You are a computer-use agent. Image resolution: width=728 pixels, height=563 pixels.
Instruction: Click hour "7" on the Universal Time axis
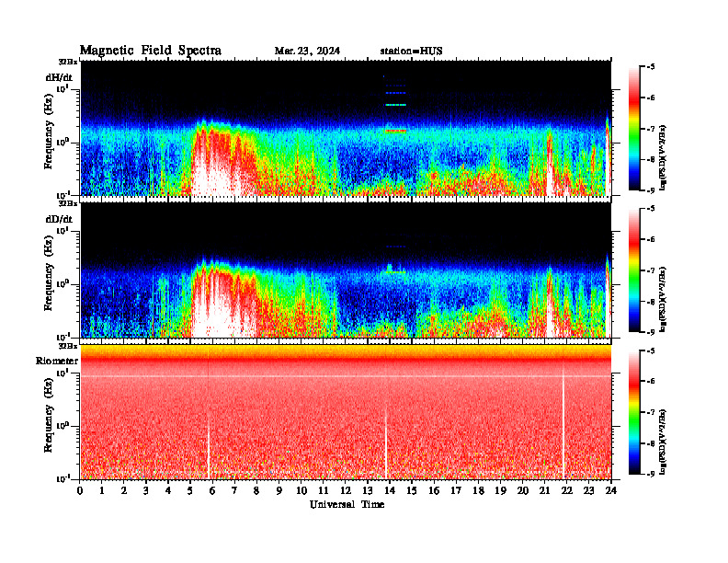(234, 490)
